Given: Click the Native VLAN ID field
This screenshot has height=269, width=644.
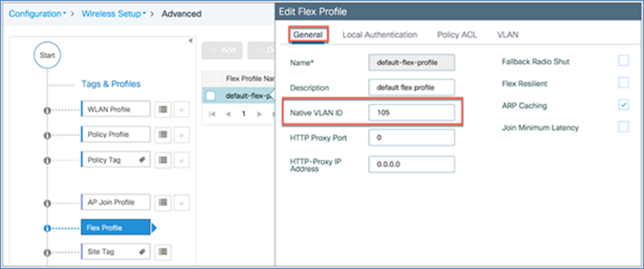Looking at the screenshot, I should tap(412, 112).
